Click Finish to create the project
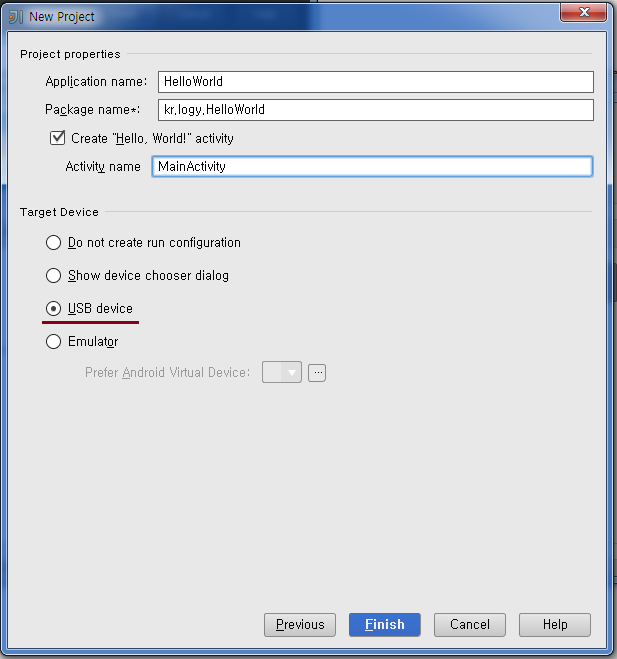This screenshot has height=659, width=617. (x=385, y=625)
